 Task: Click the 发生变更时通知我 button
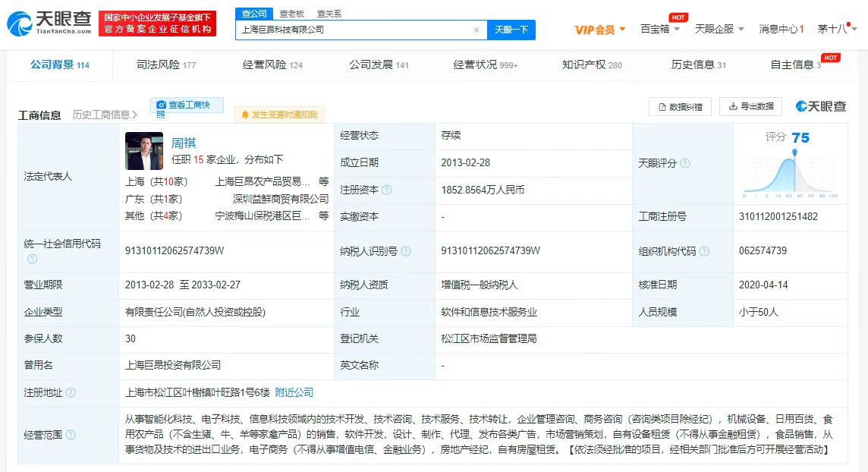[279, 115]
